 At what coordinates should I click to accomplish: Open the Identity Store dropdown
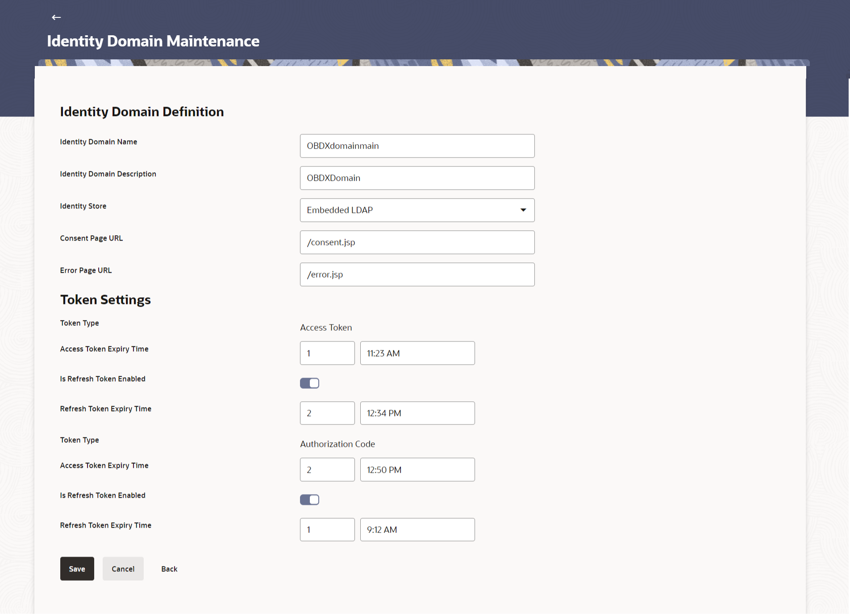pyautogui.click(x=417, y=210)
